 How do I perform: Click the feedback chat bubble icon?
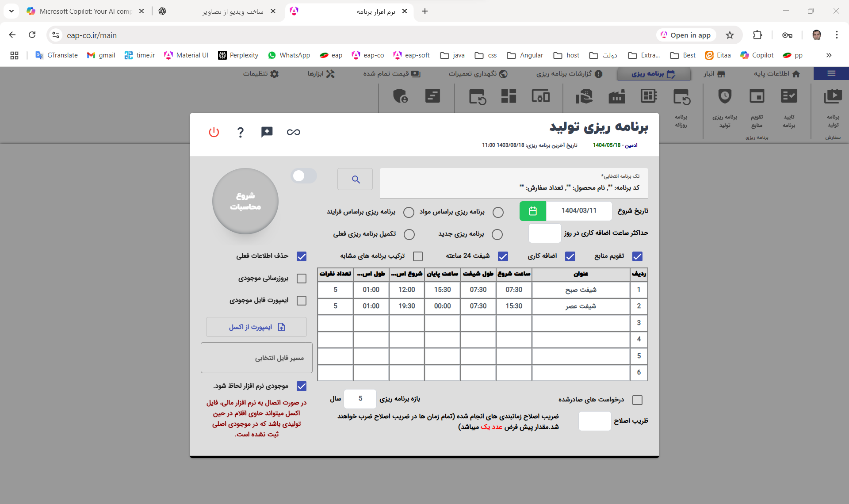tap(267, 132)
